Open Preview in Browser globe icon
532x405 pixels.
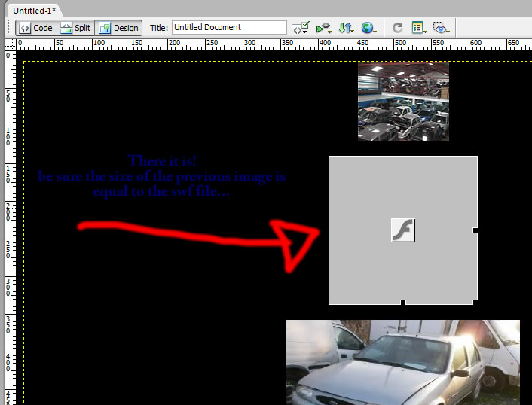(x=368, y=28)
